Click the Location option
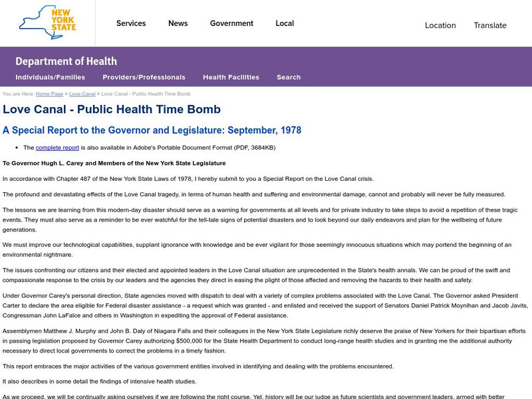The width and height of the screenshot is (532, 399). [x=440, y=25]
